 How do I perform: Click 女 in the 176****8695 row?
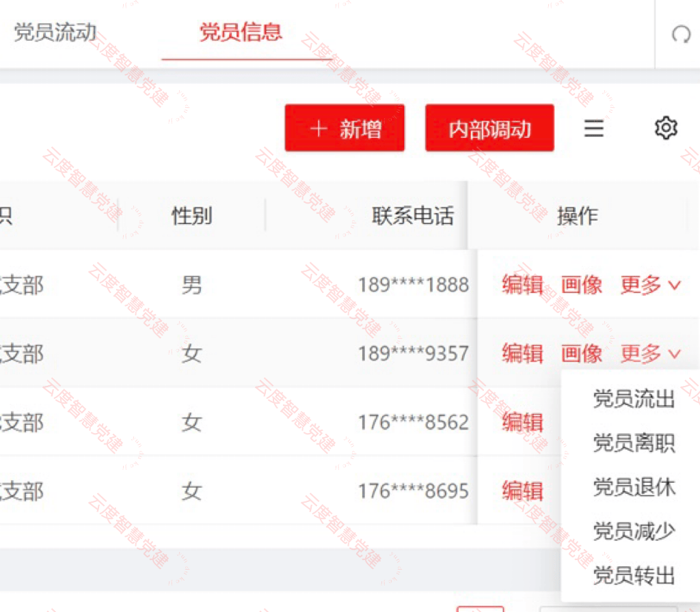(192, 491)
